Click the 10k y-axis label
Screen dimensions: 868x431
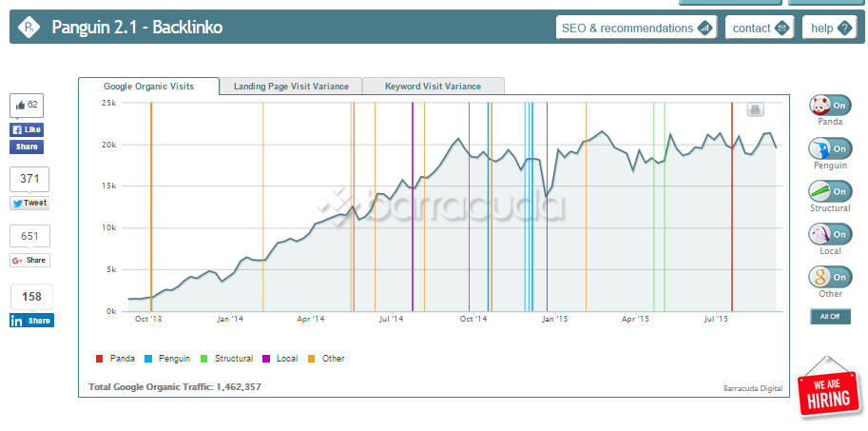(x=108, y=228)
